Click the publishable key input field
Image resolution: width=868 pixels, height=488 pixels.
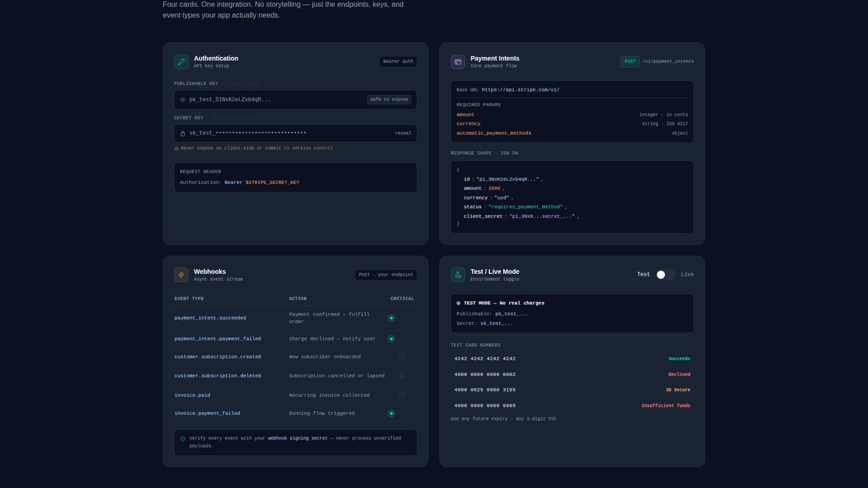coord(271,99)
